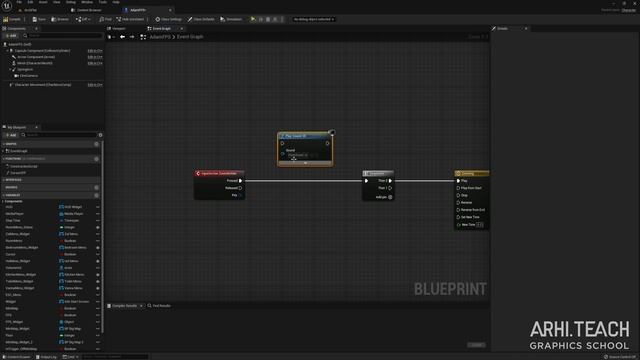Open the Find Results tab
Screen dimensions: 640x360
(159, 306)
